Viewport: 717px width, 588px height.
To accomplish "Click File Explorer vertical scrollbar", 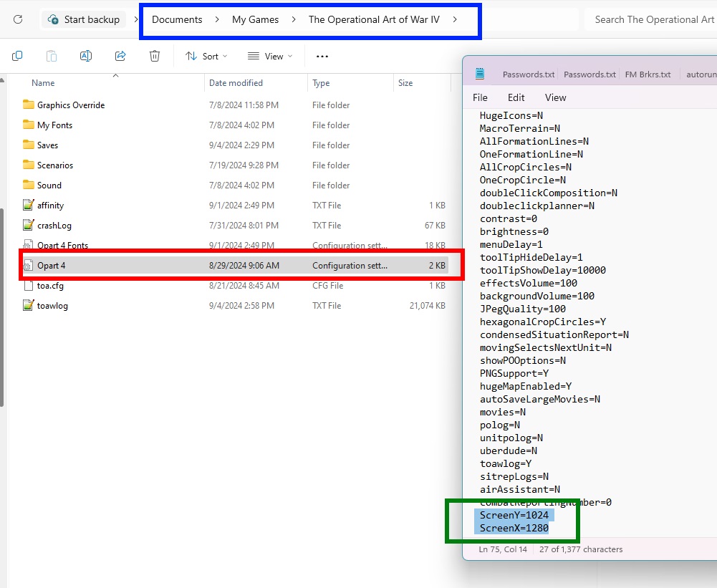I will (2, 307).
